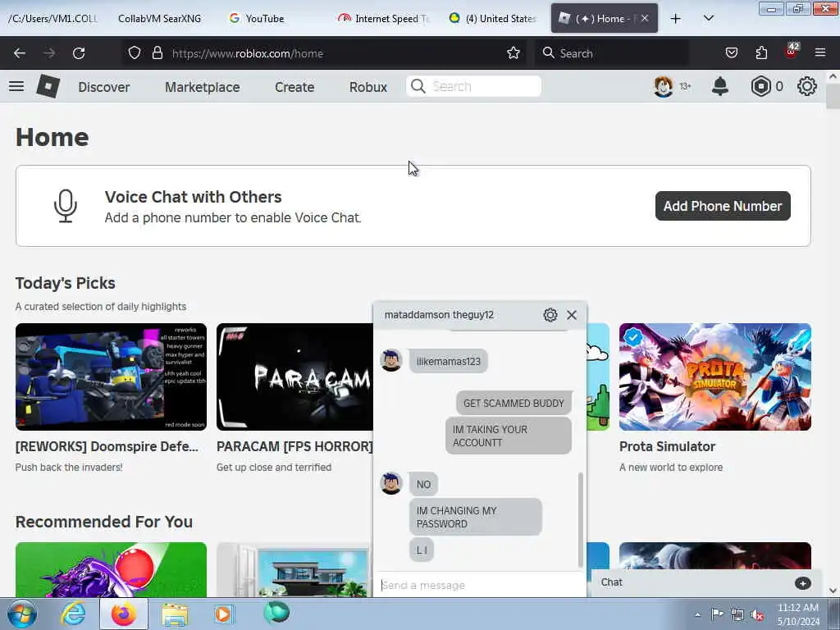This screenshot has height=630, width=840.
Task: Go back with the browser back arrow
Action: (x=20, y=53)
